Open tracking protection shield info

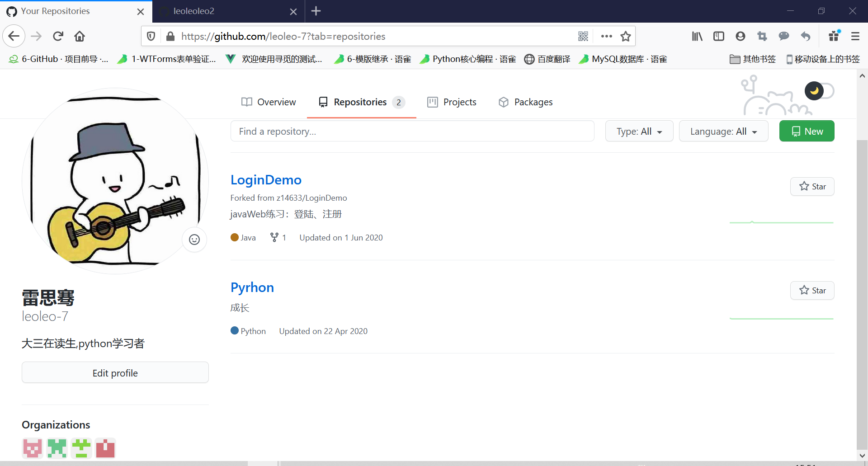coord(151,36)
